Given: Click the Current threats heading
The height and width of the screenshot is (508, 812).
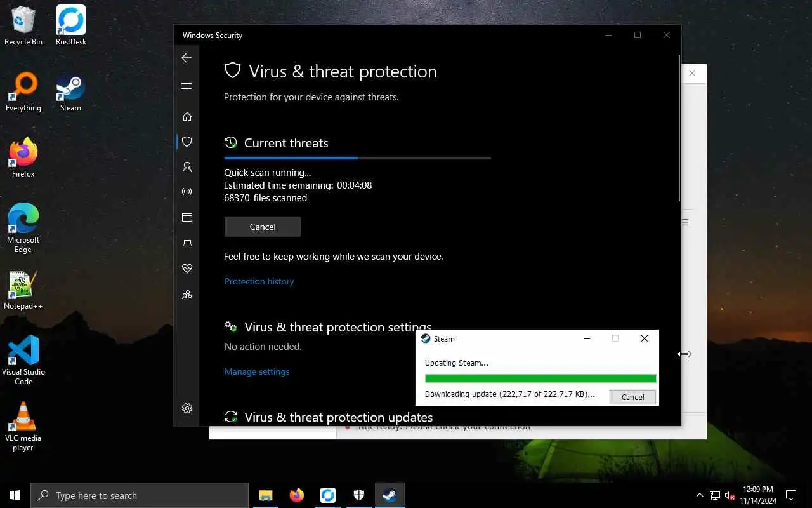Looking at the screenshot, I should (x=286, y=143).
